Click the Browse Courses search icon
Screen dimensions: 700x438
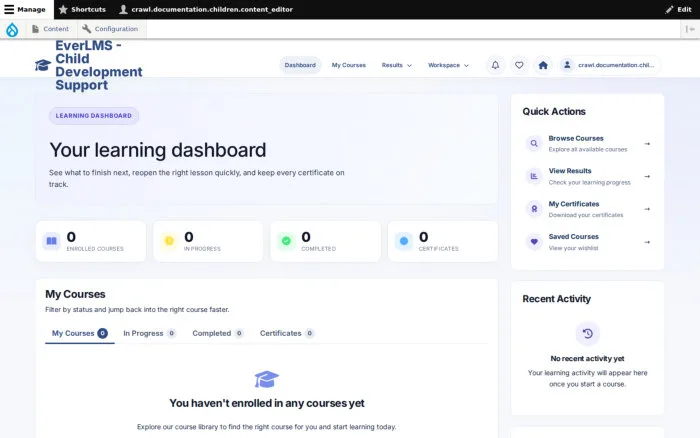[x=534, y=143]
